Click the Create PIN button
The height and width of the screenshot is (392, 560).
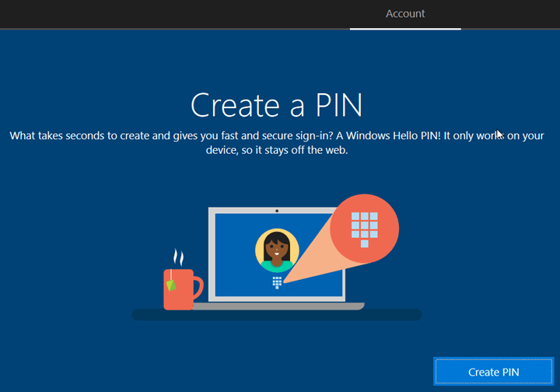[494, 372]
